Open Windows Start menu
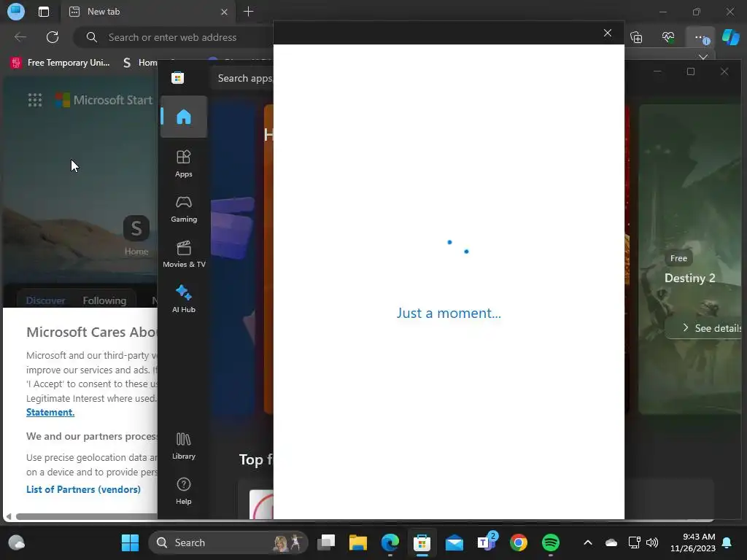This screenshot has height=560, width=747. (x=130, y=542)
